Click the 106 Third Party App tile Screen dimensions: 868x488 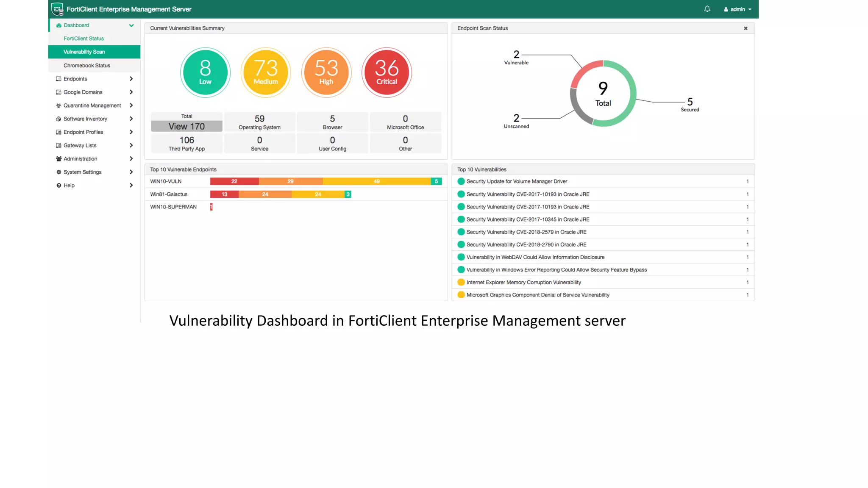[x=186, y=143]
